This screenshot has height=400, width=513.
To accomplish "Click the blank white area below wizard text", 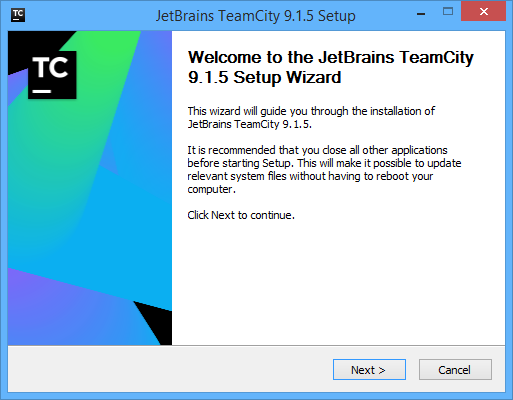I will click(x=338, y=283).
